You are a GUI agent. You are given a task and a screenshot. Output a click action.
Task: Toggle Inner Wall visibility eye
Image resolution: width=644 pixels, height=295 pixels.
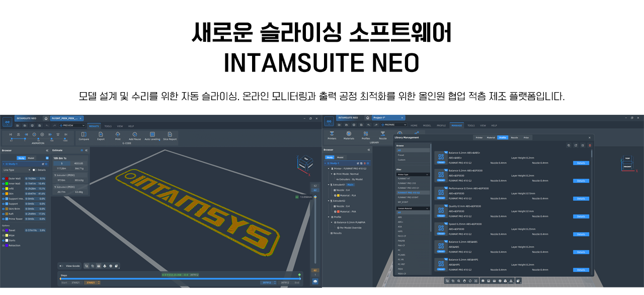pos(3,183)
